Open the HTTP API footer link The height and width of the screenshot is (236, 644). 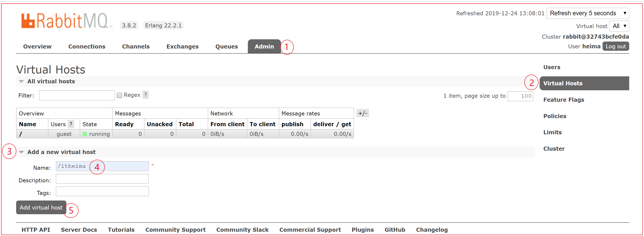coord(36,230)
